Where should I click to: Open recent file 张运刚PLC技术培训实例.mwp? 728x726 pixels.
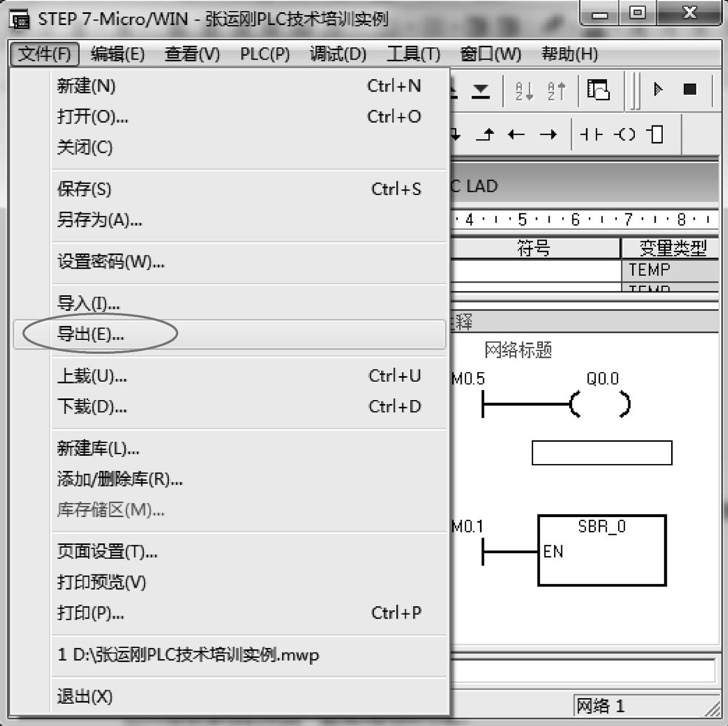click(x=230, y=655)
